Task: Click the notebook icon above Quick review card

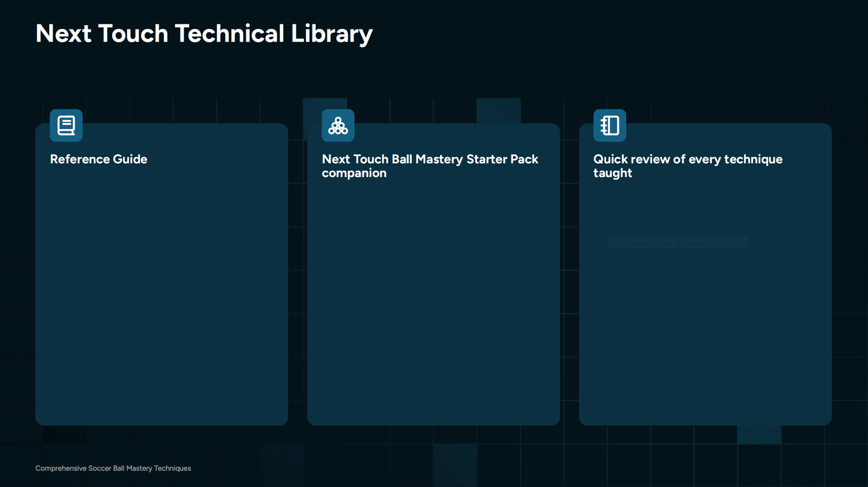Action: [x=609, y=126]
